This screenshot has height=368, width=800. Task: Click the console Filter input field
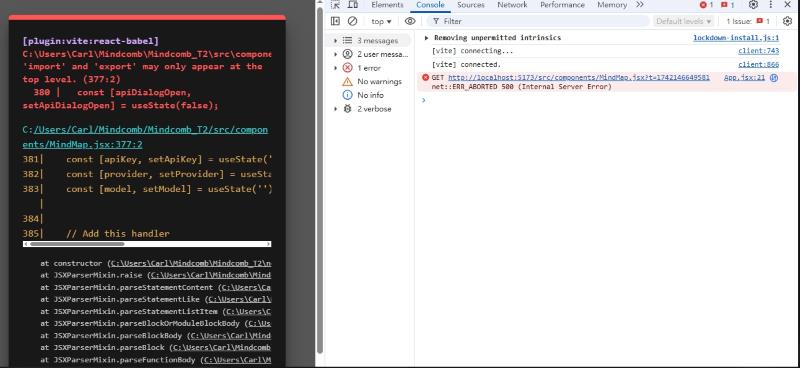tap(538, 21)
